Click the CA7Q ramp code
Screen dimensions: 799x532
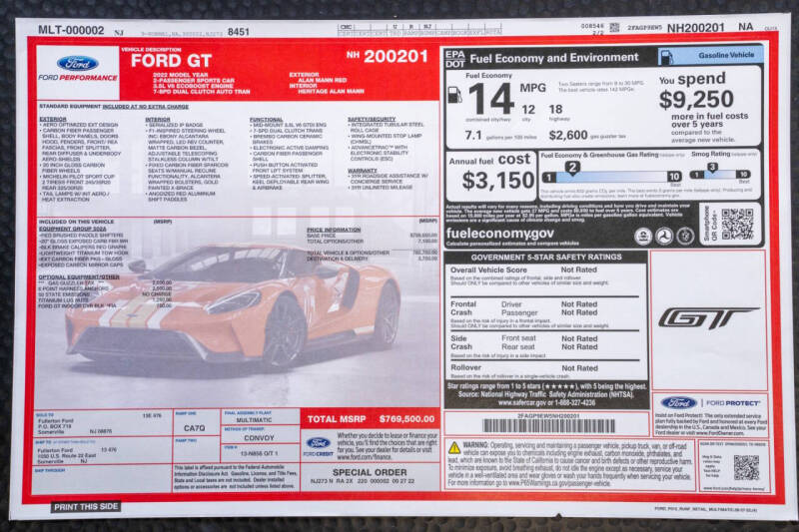194,428
